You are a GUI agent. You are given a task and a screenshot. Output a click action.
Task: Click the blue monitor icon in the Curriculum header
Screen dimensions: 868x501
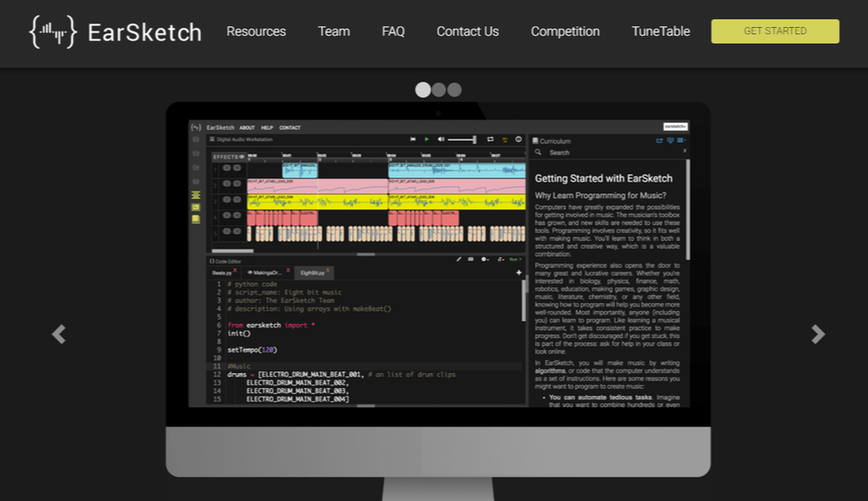[x=671, y=140]
